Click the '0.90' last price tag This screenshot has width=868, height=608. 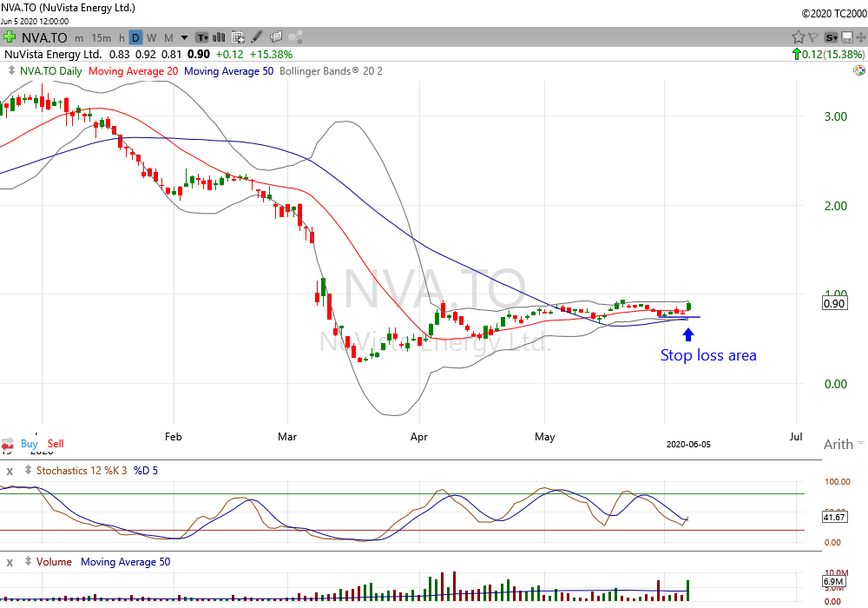(834, 303)
